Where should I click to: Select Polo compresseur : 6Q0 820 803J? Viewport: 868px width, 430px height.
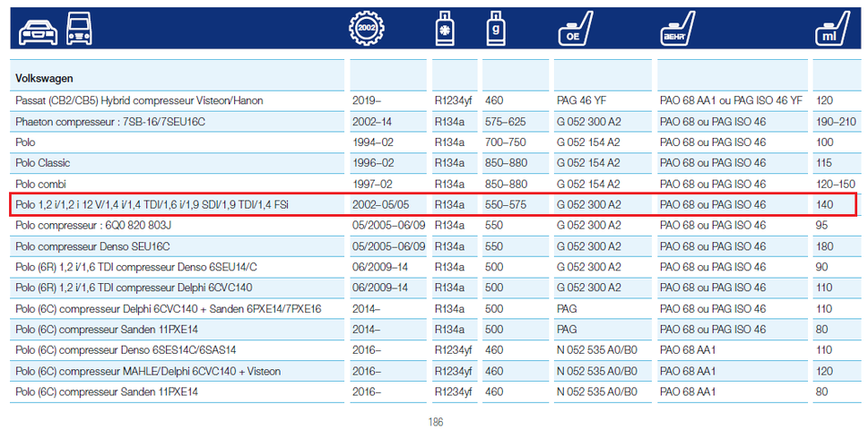pos(93,226)
